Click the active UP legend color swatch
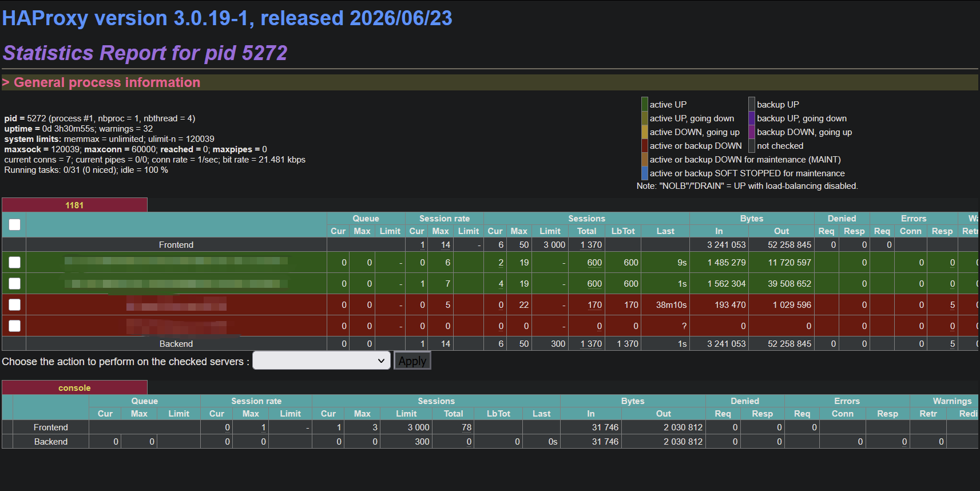The height and width of the screenshot is (491, 980). click(645, 104)
